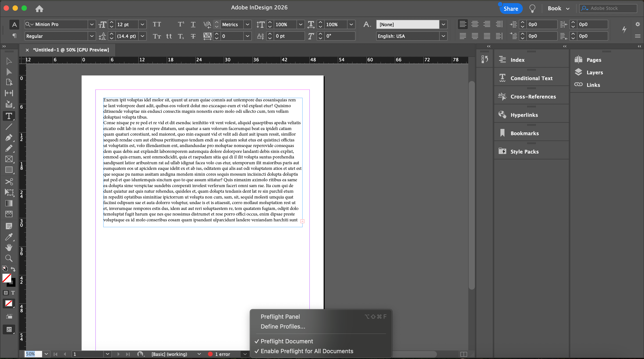Choose the Hand tool
This screenshot has width=644, height=359.
9,247
